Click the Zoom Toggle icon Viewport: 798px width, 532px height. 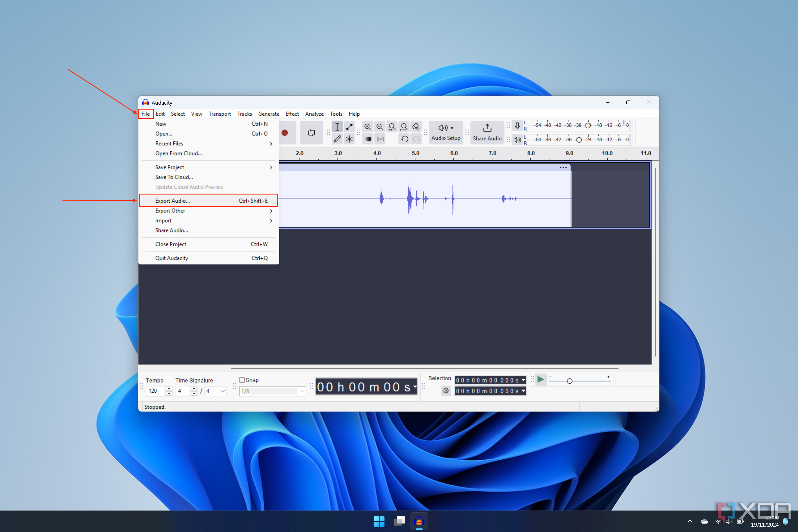416,127
